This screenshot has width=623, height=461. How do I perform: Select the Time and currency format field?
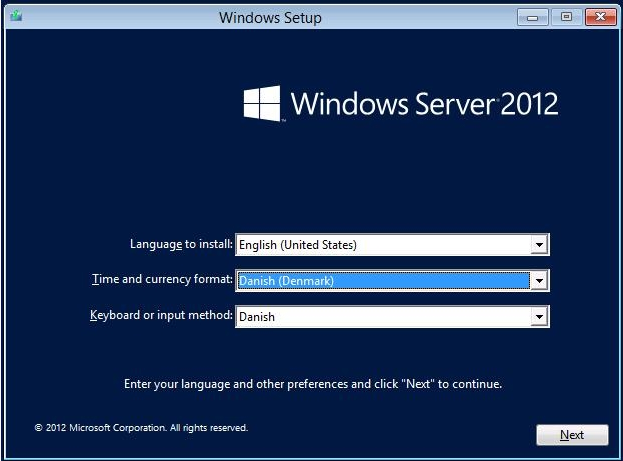tap(392, 281)
